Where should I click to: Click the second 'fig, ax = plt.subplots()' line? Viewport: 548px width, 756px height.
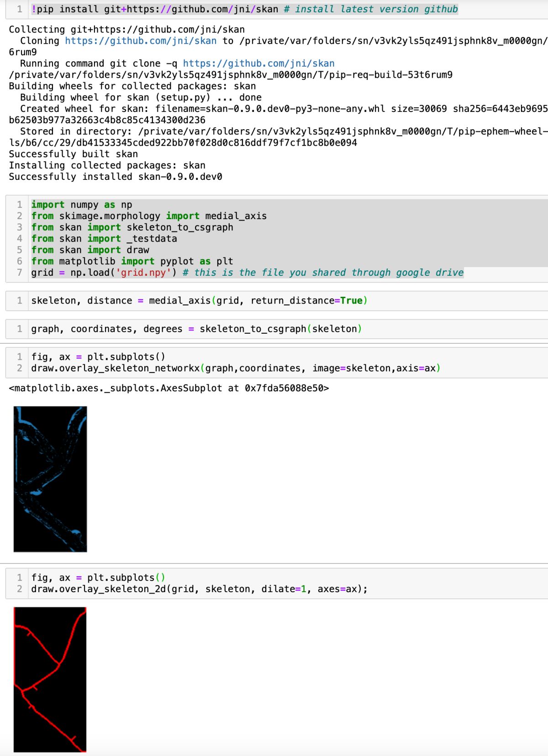click(98, 577)
